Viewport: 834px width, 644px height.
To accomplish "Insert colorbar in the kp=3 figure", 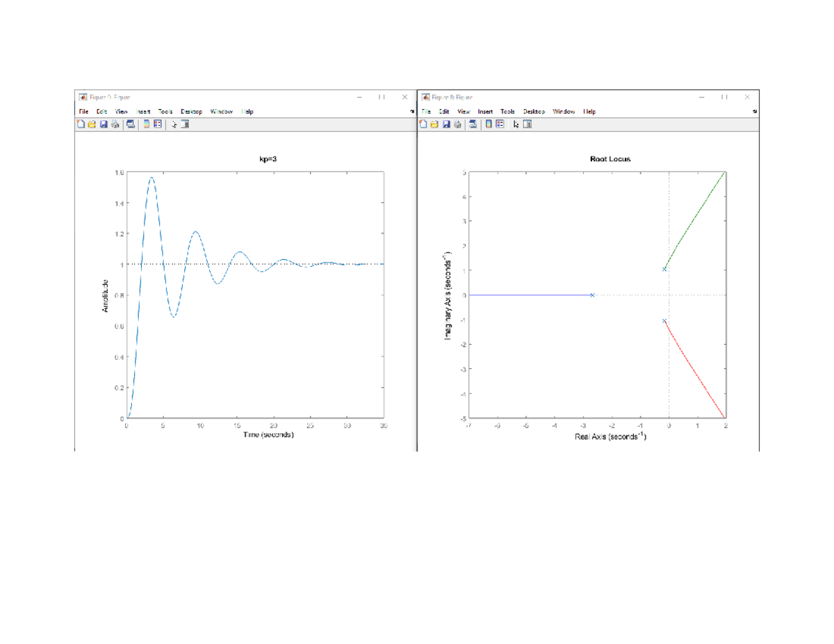I will click(147, 124).
